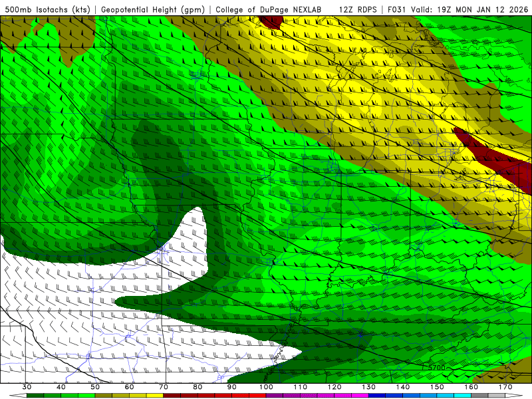Click the 'Geopotential Height (gpm)' header label
Viewport: 532px width, 399px height.
tap(153, 9)
